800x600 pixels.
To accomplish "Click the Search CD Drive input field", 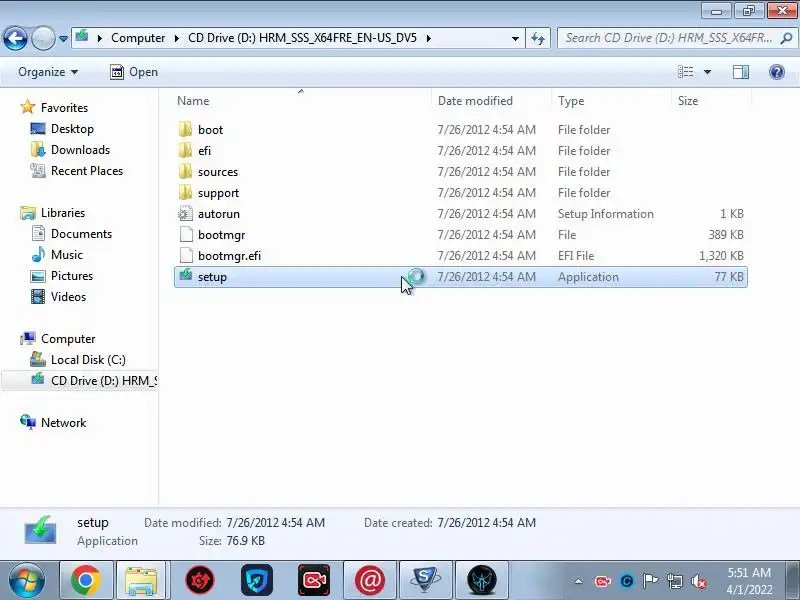I will (669, 38).
